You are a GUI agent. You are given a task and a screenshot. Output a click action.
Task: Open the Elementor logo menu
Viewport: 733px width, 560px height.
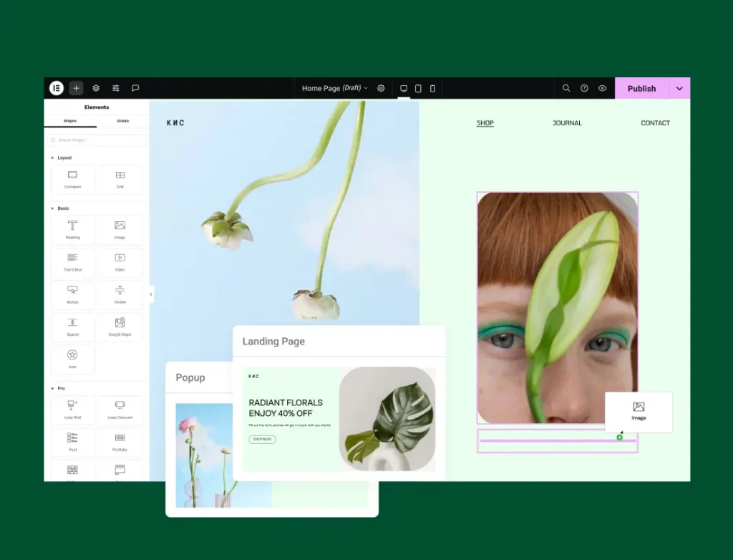click(57, 88)
